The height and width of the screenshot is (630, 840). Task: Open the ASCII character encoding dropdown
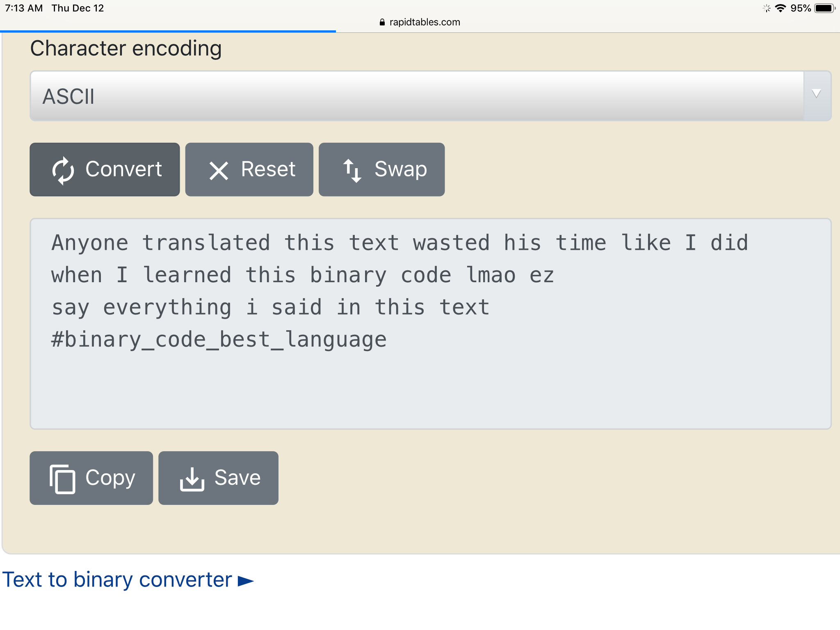pyautogui.click(x=430, y=96)
